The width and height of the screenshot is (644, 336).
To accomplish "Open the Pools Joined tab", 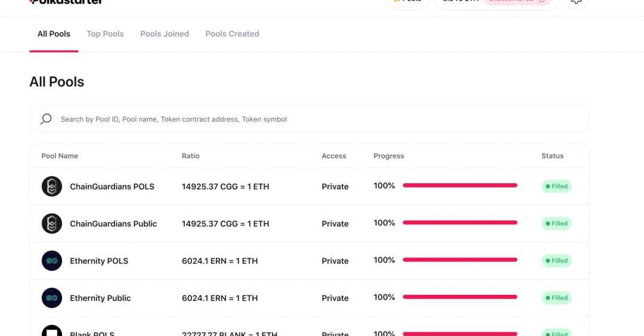I will click(x=165, y=34).
